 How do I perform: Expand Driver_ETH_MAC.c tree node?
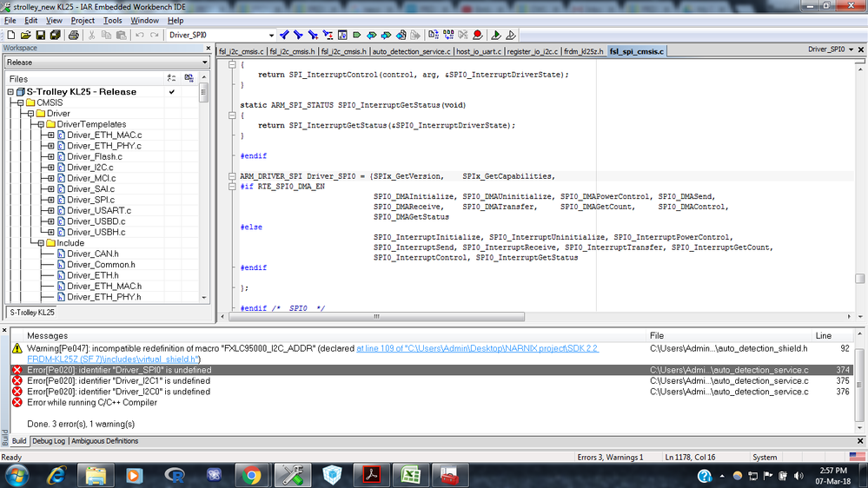coord(51,135)
